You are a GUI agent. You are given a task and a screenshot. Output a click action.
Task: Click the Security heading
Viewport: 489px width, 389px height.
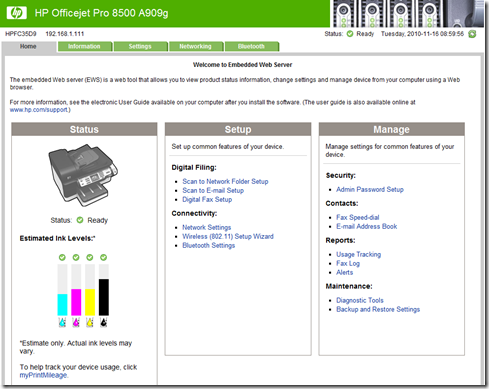pyautogui.click(x=341, y=175)
